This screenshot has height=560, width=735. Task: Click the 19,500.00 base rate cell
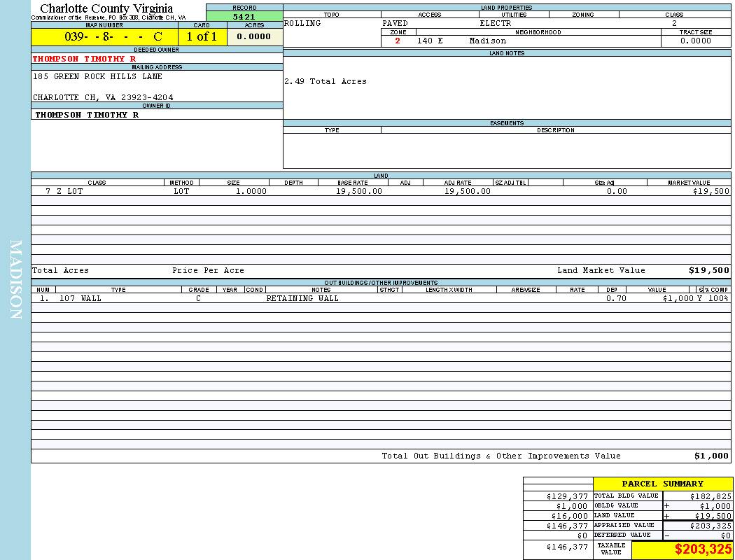358,191
